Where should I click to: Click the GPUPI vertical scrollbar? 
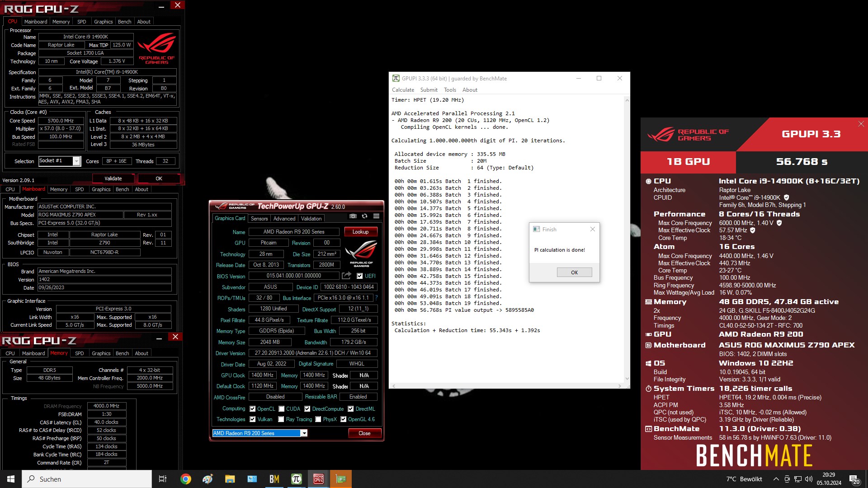627,239
